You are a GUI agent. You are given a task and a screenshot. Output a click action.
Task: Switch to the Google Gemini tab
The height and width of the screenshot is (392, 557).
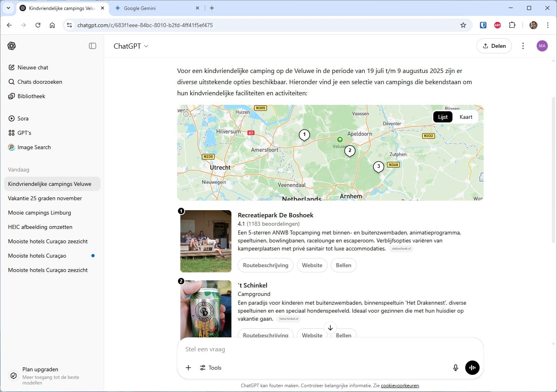point(157,8)
